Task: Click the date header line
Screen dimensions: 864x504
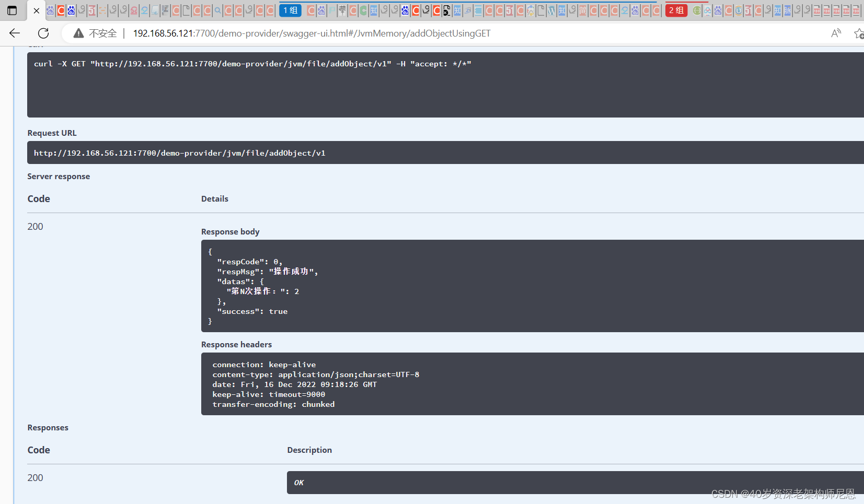Action: pos(294,384)
